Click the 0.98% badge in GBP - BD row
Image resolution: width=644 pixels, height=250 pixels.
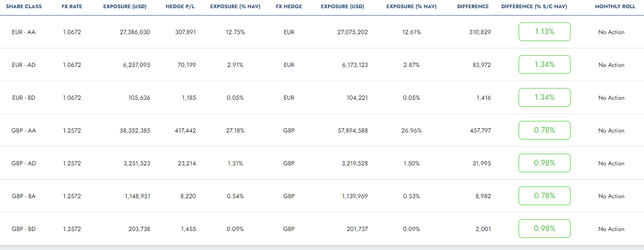pyautogui.click(x=544, y=229)
